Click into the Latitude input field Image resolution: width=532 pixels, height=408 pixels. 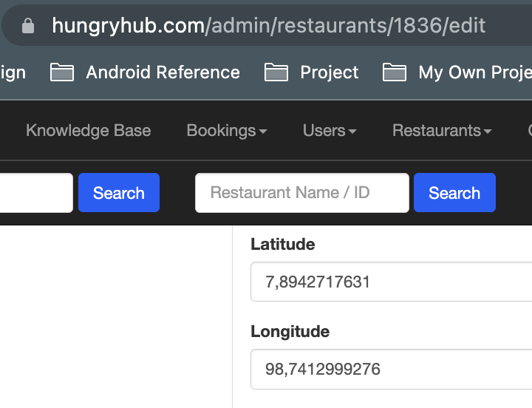pyautogui.click(x=392, y=282)
